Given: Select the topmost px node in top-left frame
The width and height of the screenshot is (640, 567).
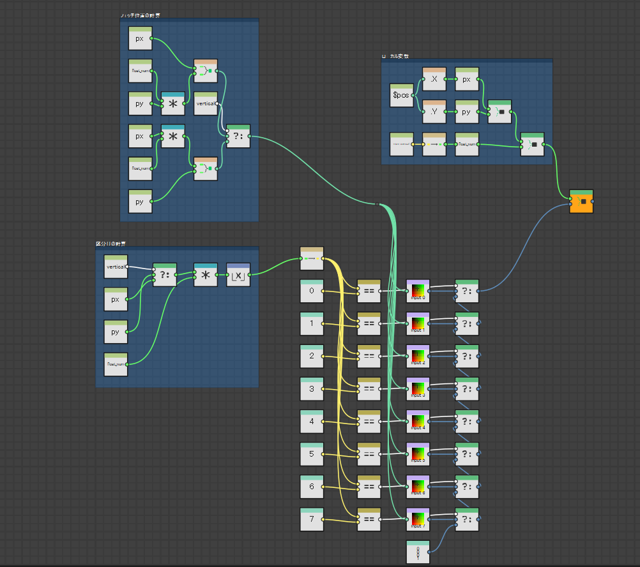Looking at the screenshot, I should (140, 39).
